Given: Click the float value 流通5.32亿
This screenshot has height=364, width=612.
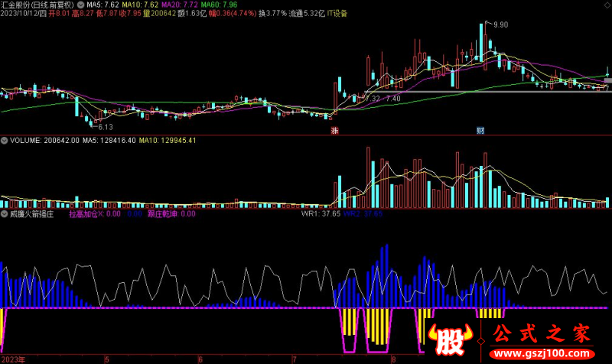Looking at the screenshot, I should (307, 13).
